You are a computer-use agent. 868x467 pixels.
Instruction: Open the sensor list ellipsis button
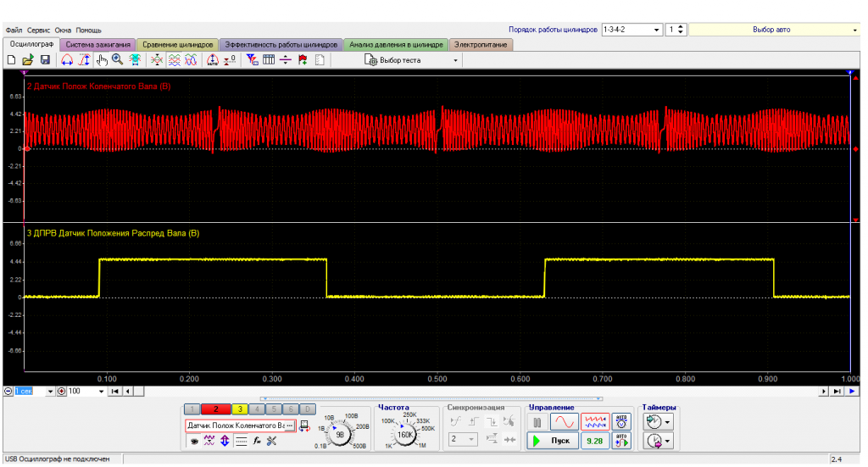[290, 425]
